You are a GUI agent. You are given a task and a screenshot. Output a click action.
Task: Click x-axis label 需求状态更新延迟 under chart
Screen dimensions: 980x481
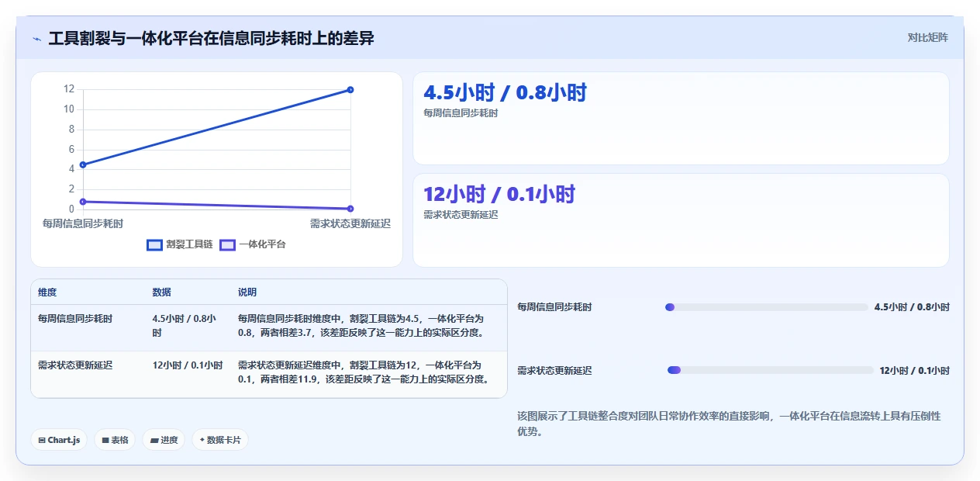(350, 223)
